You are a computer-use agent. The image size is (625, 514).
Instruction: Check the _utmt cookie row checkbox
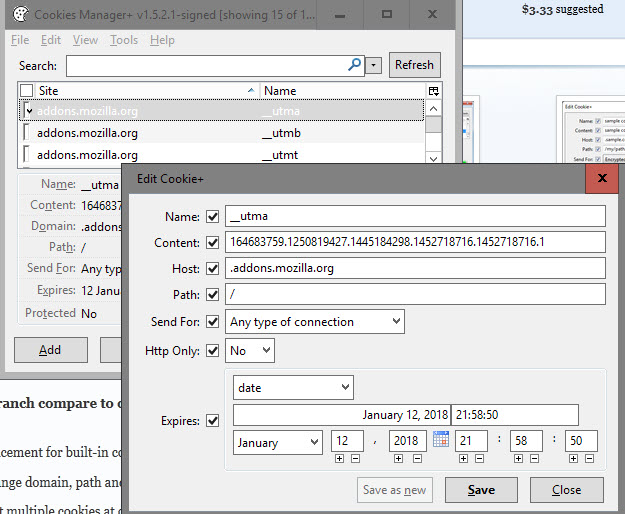(x=26, y=154)
